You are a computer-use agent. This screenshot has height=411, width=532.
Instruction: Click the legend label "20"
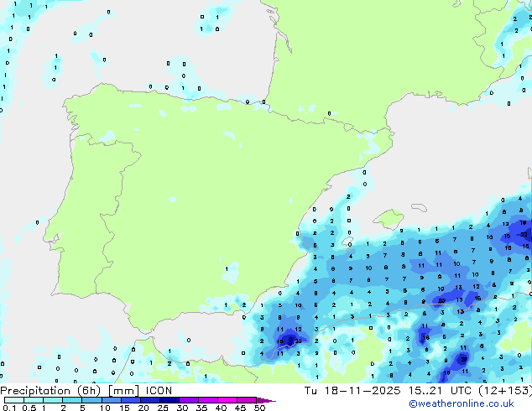point(143,408)
